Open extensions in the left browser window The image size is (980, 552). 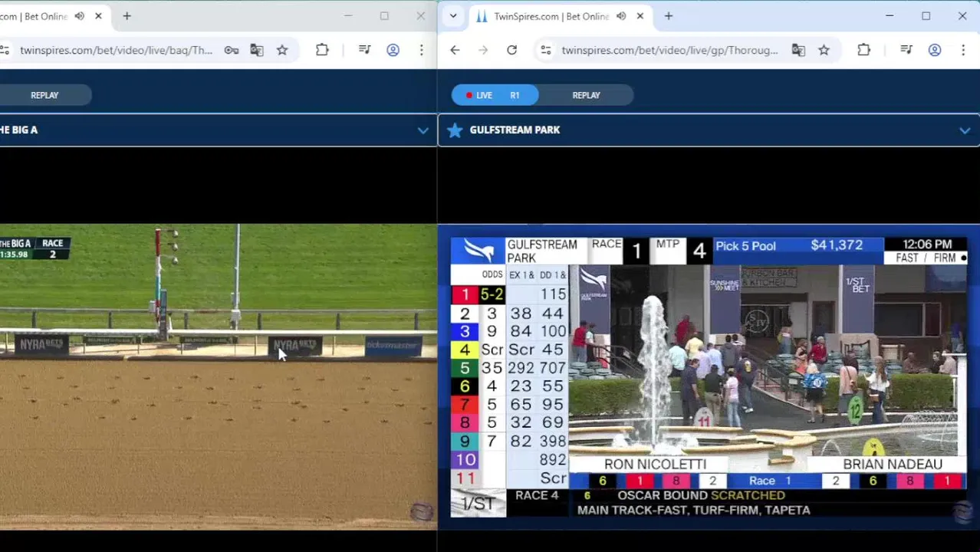[322, 51]
